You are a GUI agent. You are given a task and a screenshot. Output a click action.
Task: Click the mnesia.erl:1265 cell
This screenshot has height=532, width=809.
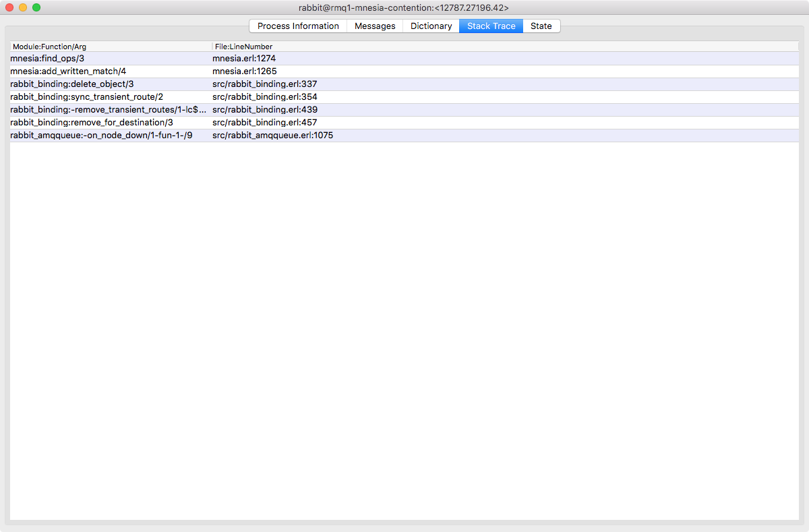coord(245,71)
